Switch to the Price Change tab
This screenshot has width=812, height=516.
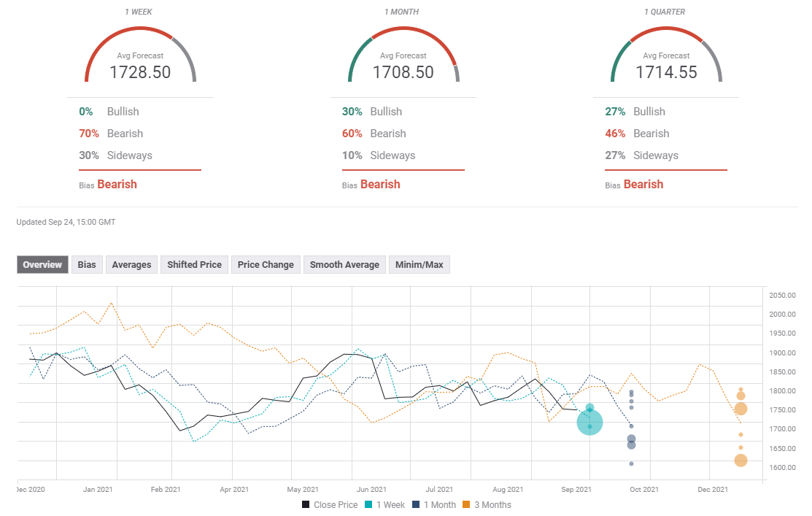point(266,265)
